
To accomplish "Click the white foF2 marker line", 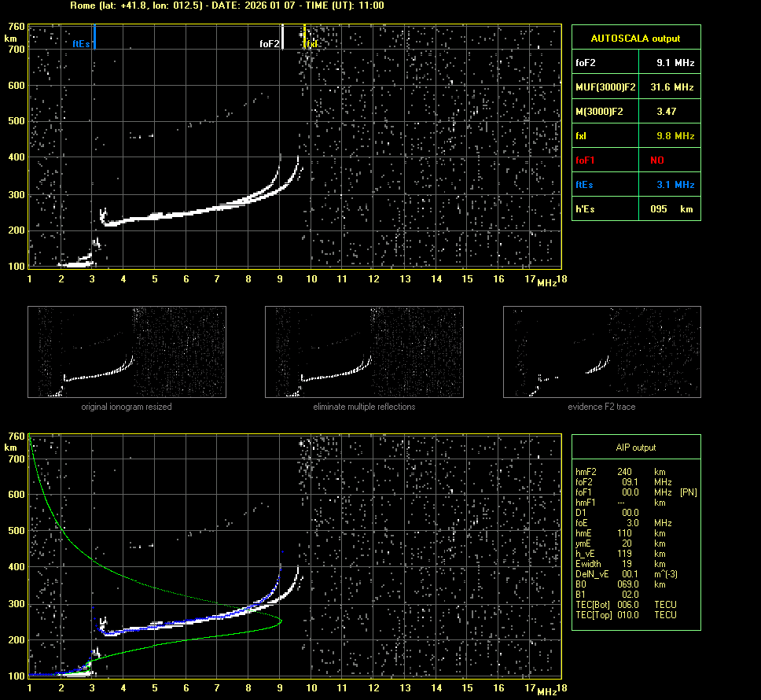I will (x=282, y=37).
